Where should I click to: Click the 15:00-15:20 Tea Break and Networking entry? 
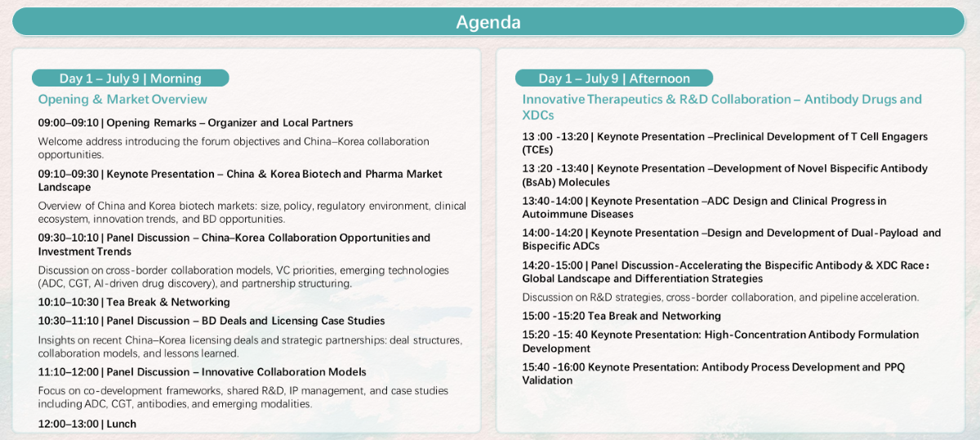[x=621, y=316]
